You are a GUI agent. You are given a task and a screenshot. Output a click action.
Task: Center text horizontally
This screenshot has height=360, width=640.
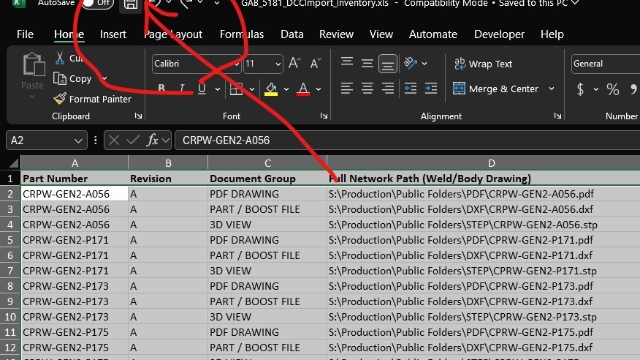point(367,89)
